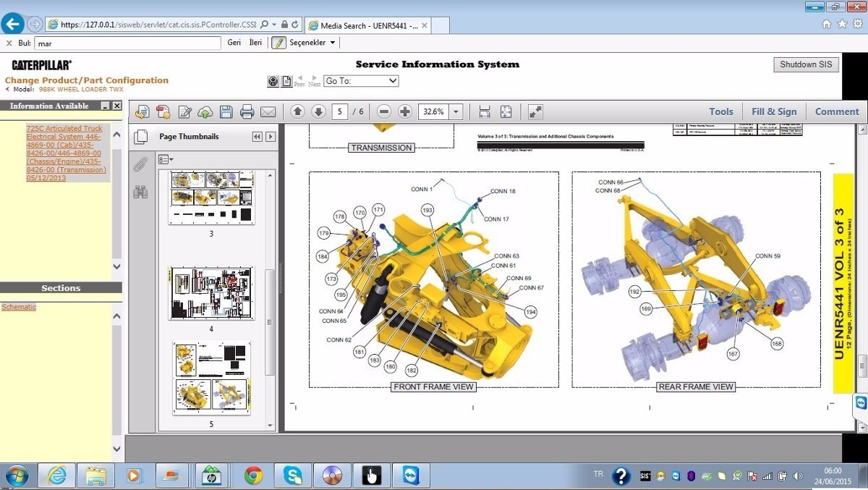Go to previous page with up arrow
The image size is (868, 490).
pos(297,111)
